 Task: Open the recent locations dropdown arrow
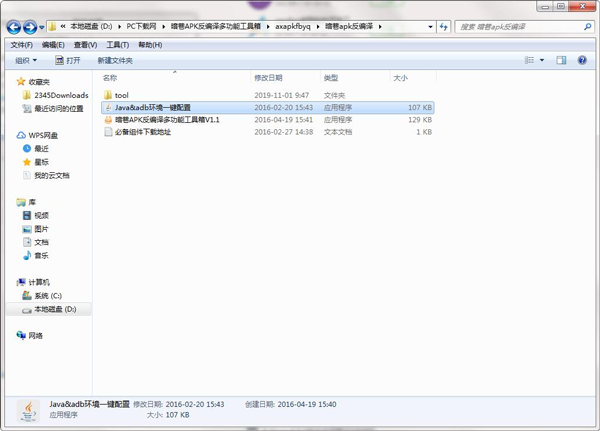pos(42,28)
